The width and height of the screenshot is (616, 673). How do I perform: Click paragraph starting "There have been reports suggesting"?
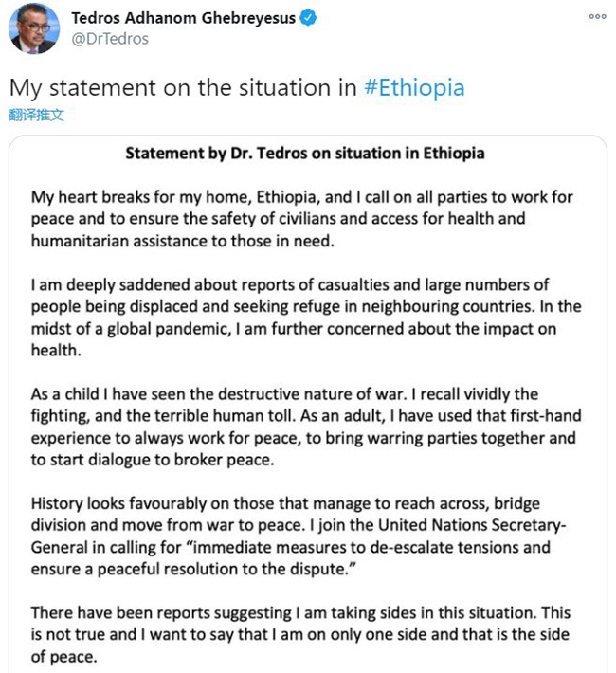tap(300, 634)
